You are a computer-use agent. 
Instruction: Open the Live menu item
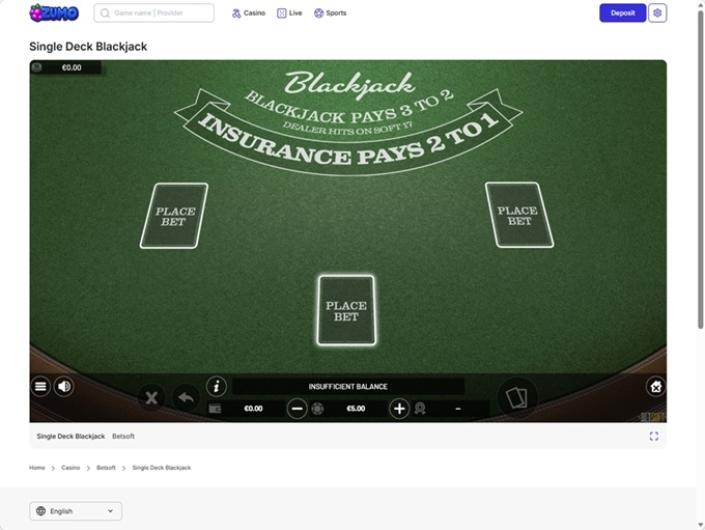(289, 13)
